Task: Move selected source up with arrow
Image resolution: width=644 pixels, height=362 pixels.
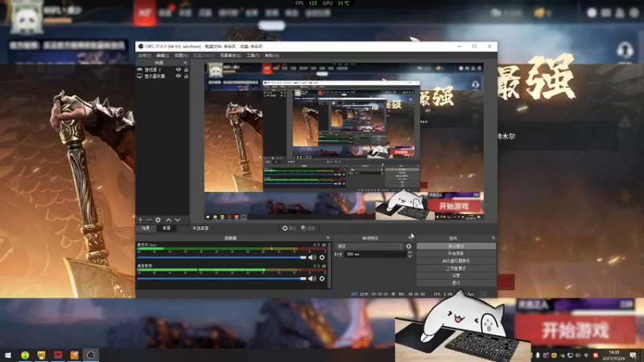Action: (x=168, y=220)
